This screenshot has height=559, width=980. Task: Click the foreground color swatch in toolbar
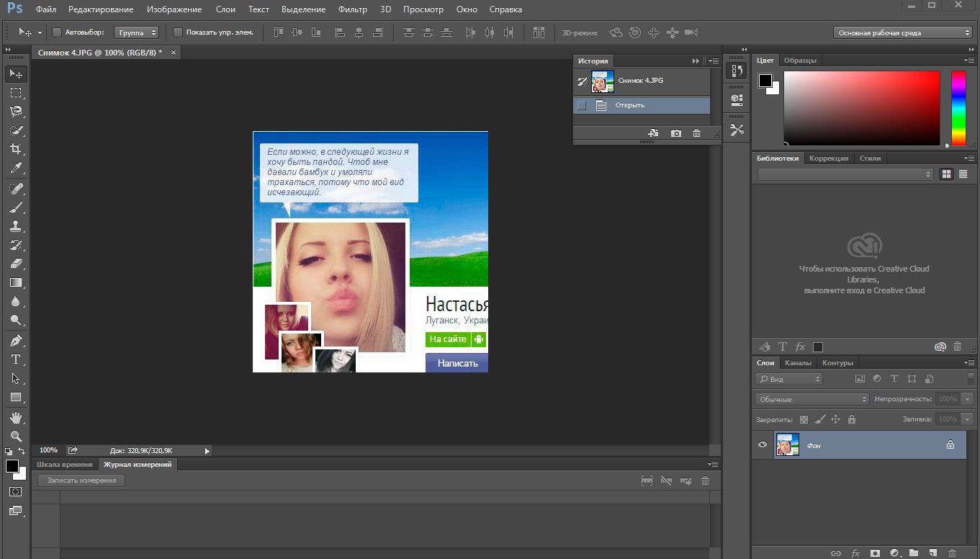(x=12, y=467)
